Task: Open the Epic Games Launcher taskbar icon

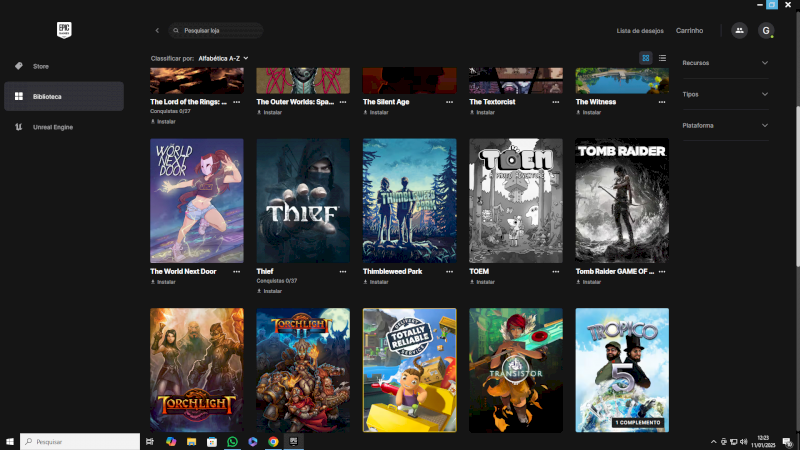Action: click(x=294, y=441)
